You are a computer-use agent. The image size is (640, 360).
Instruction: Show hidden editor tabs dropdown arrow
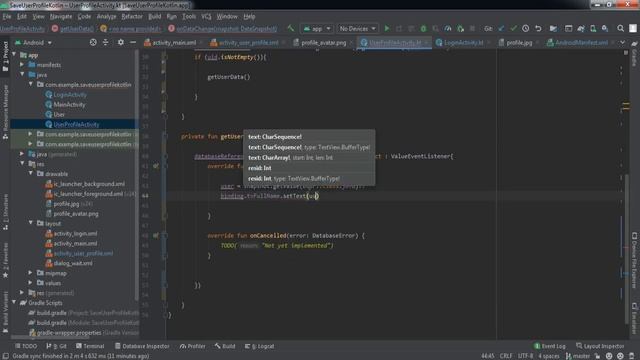[x=622, y=42]
